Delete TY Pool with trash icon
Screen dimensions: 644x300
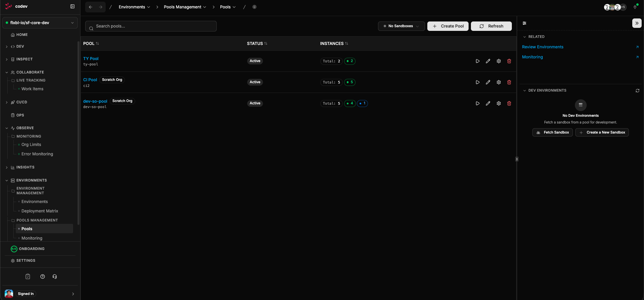click(x=509, y=61)
